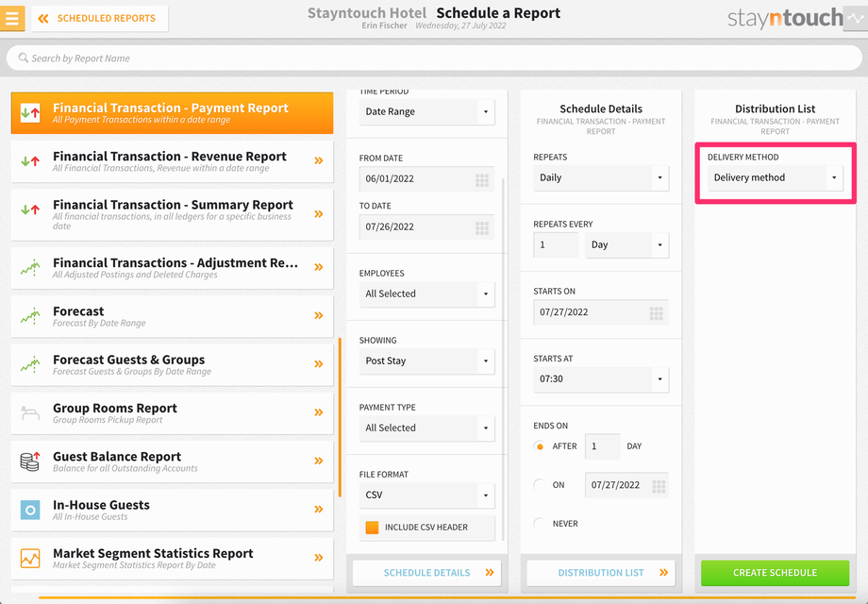Click the Guest Balance coins icon
The width and height of the screenshot is (868, 604).
[30, 461]
